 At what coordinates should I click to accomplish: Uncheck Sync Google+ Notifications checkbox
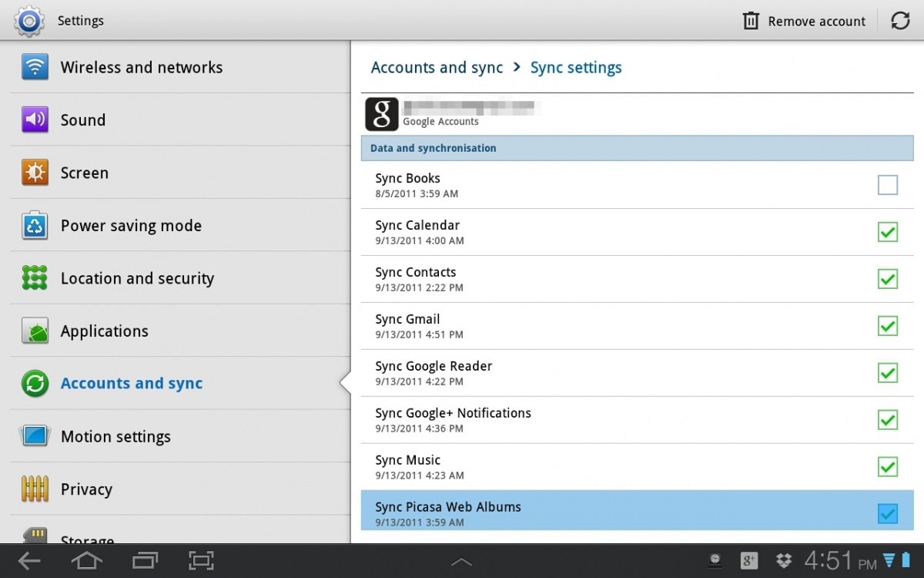888,420
